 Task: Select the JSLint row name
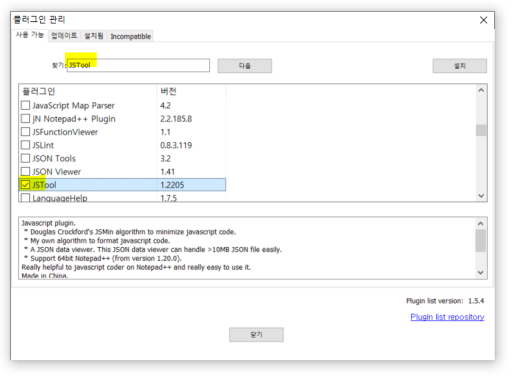43,145
